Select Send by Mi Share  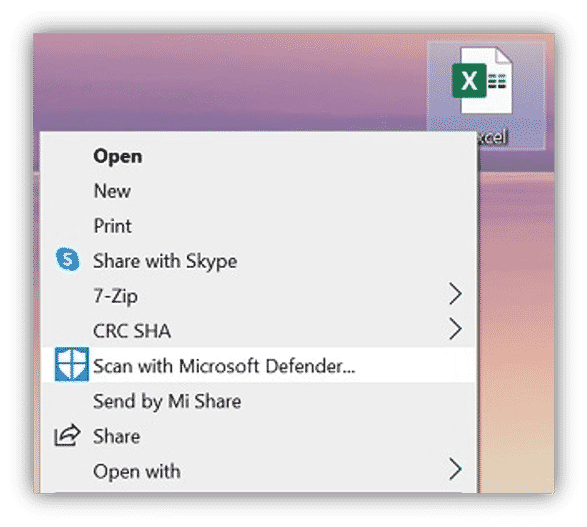tap(258, 401)
